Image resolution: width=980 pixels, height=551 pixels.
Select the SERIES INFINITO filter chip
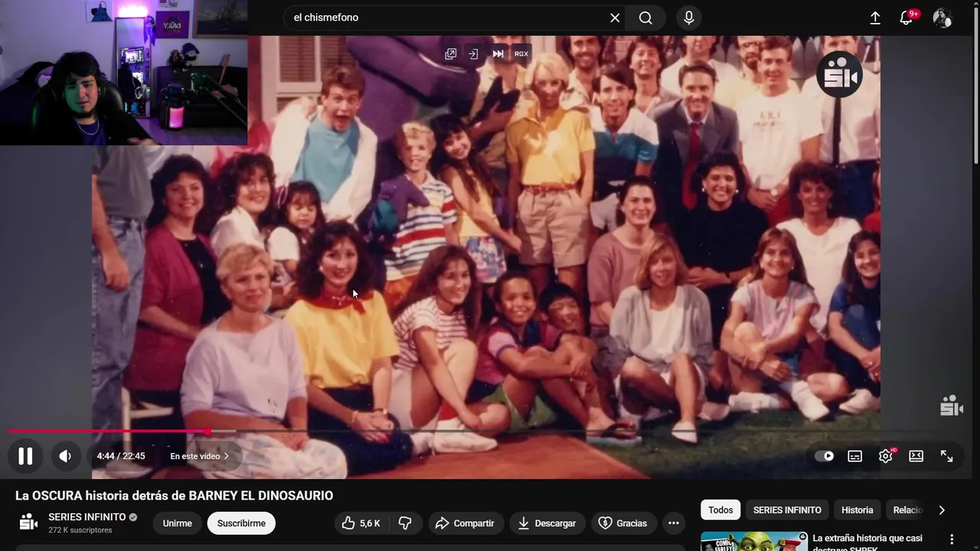click(787, 510)
